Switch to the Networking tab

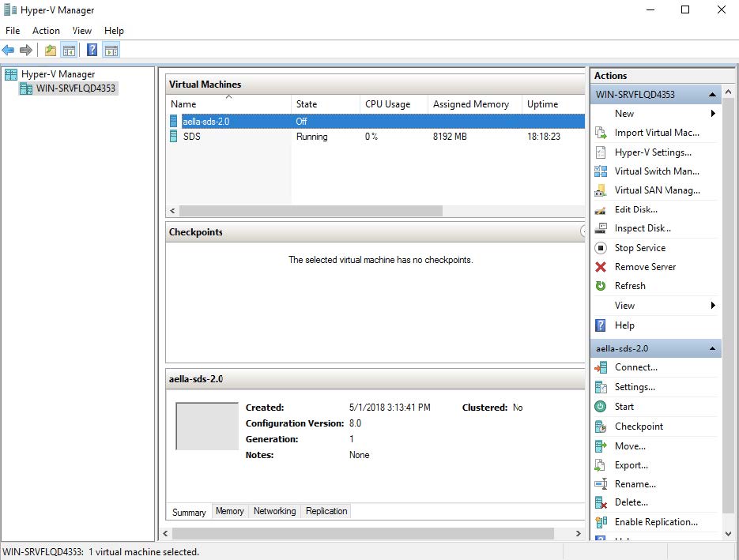tap(274, 511)
